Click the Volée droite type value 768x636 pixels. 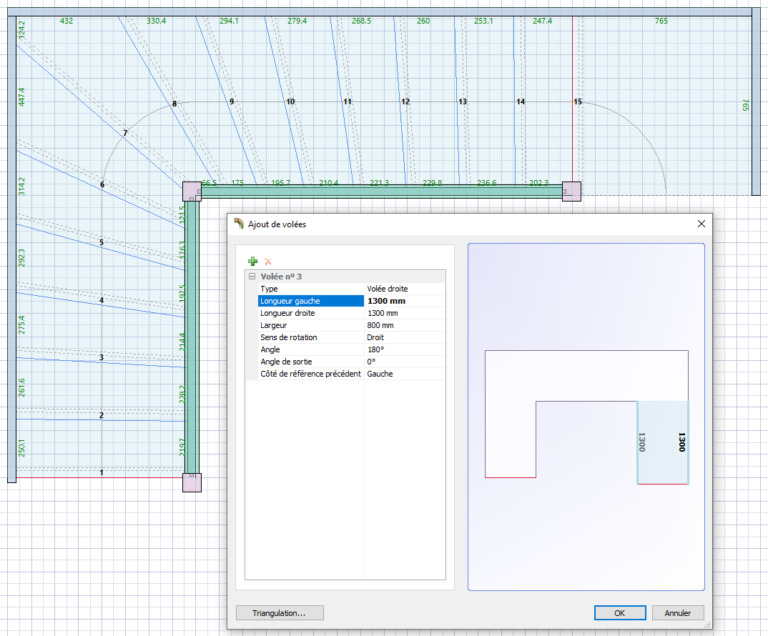point(387,289)
